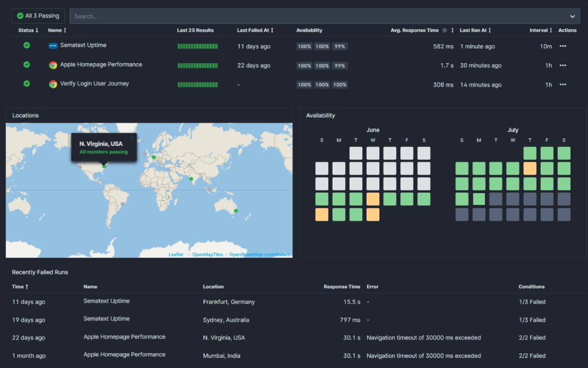
Task: Click the Apple Homepage Performance green status icon
Action: pos(27,65)
